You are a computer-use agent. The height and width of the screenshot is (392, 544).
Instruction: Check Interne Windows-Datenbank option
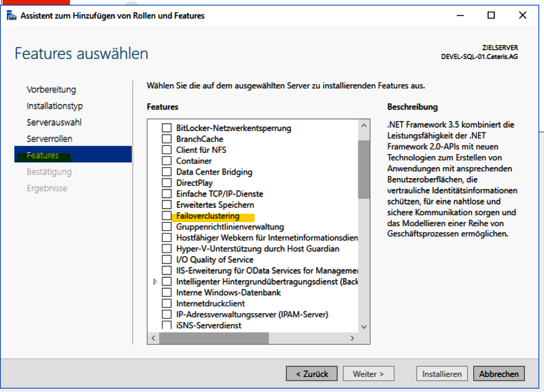[x=167, y=293]
